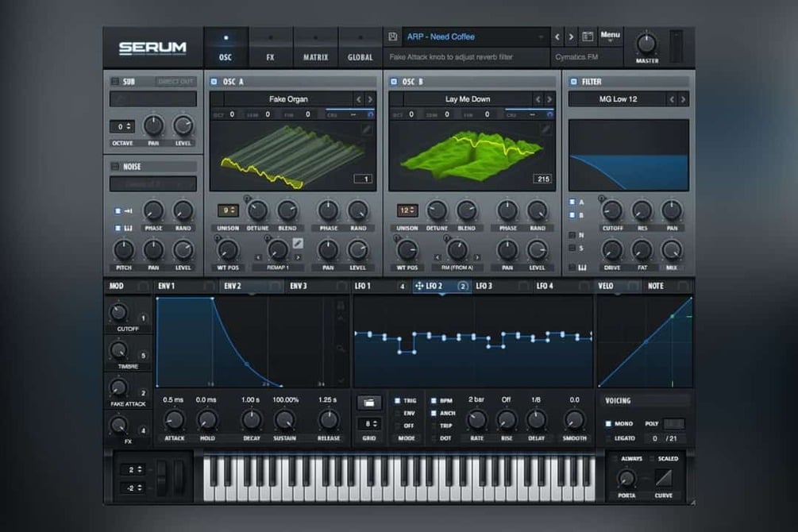Image resolution: width=798 pixels, height=532 pixels.
Task: Toggle the MONO voicing checkbox
Action: tap(608, 423)
